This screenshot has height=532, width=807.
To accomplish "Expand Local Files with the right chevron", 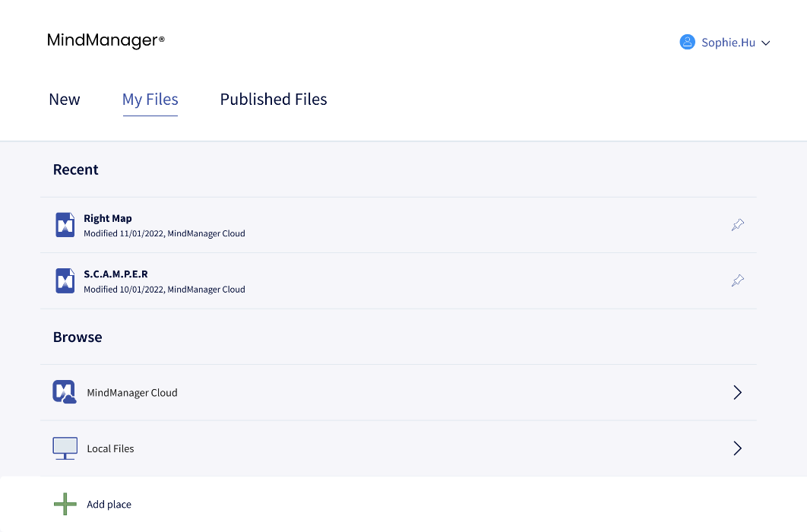I will [737, 448].
